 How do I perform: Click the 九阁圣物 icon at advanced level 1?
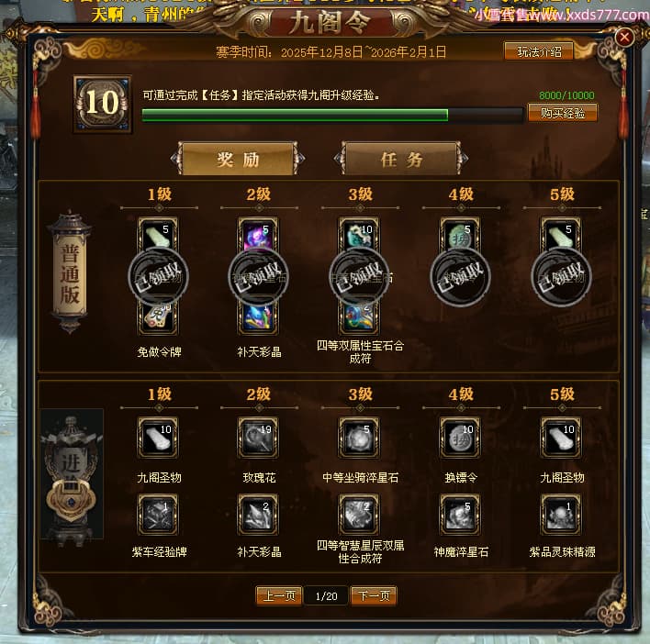point(158,438)
